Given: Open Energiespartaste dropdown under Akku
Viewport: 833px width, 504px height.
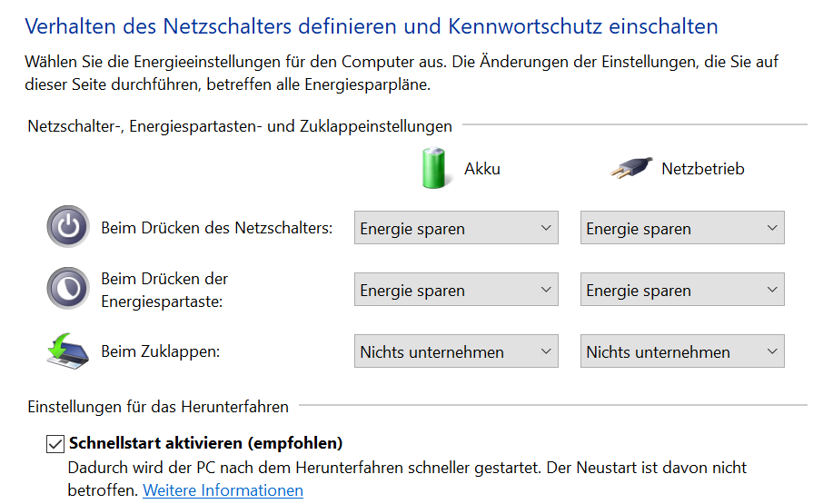Looking at the screenshot, I should (456, 290).
